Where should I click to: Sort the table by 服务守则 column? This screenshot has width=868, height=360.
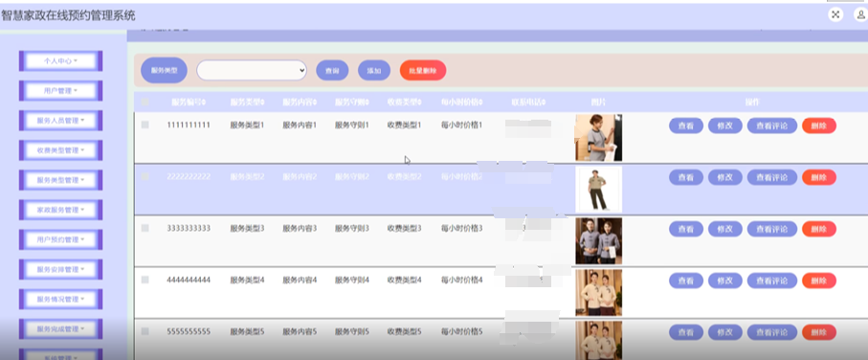pos(352,102)
